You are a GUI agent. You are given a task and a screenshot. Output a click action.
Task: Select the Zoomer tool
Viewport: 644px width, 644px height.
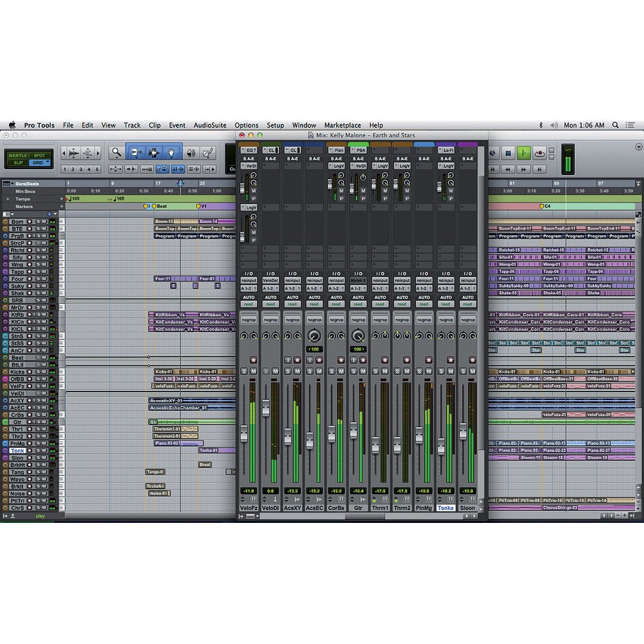point(117,153)
